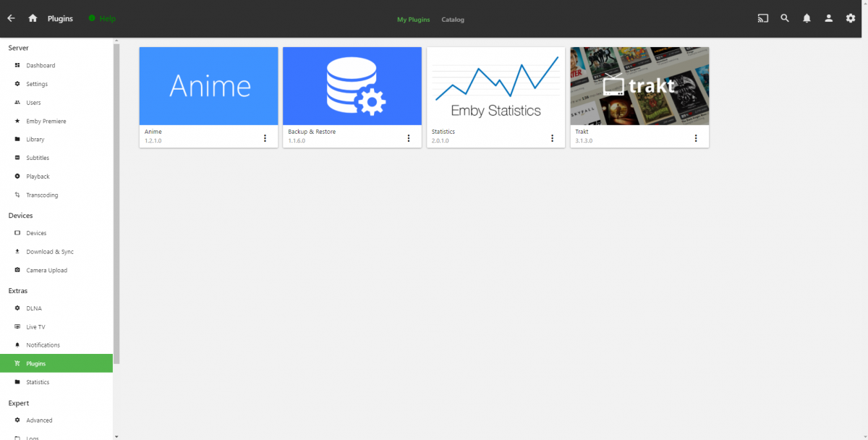Open the user profile icon
This screenshot has width=868, height=440.
coord(829,19)
